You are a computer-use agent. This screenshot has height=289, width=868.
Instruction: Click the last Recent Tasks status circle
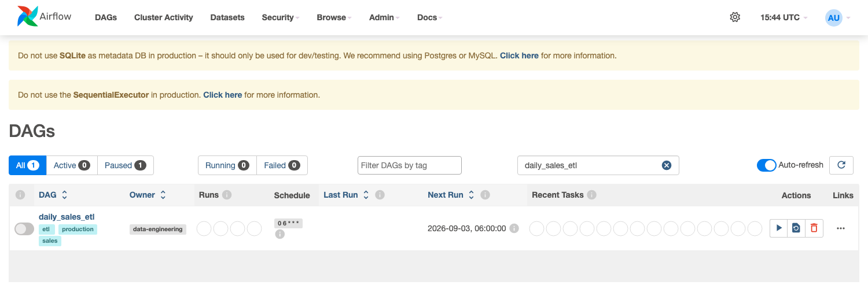coord(755,229)
